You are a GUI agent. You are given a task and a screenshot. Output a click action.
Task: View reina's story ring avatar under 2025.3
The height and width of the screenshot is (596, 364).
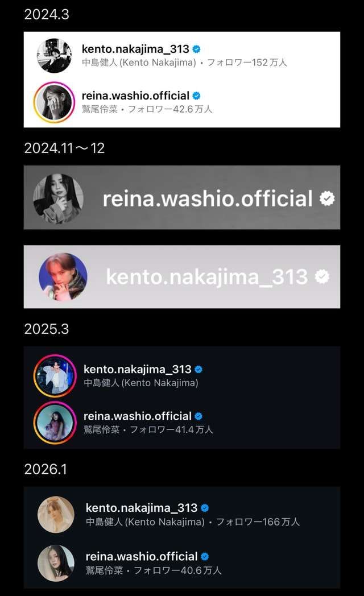(x=55, y=423)
